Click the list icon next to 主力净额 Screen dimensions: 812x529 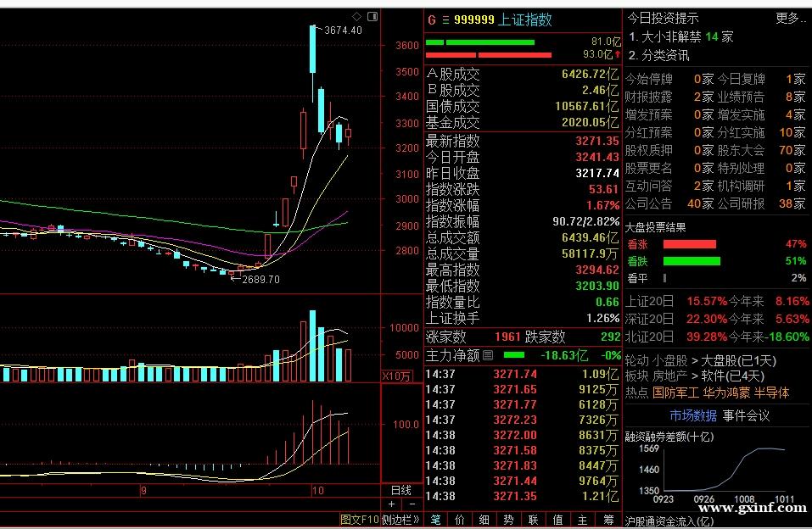coord(488,356)
